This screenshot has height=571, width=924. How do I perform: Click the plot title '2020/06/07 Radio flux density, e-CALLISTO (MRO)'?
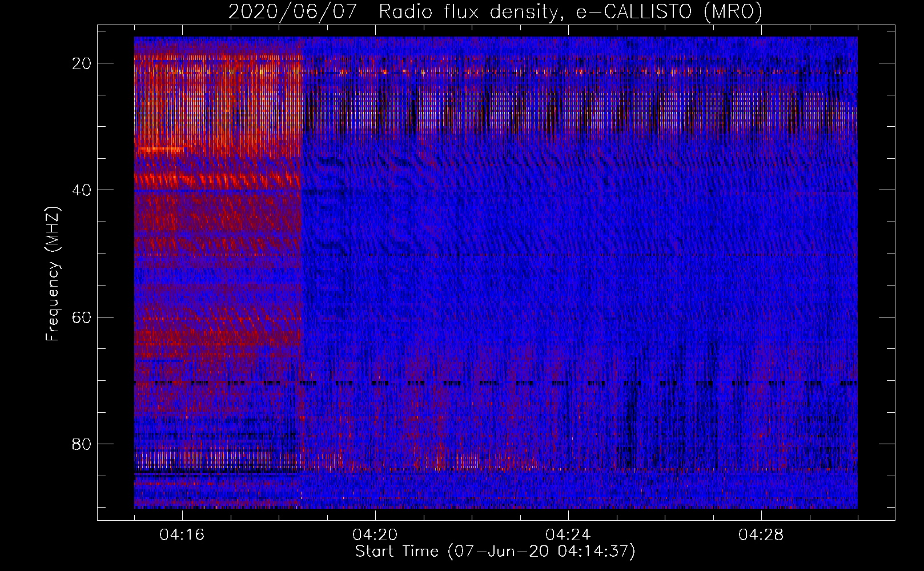[495, 11]
